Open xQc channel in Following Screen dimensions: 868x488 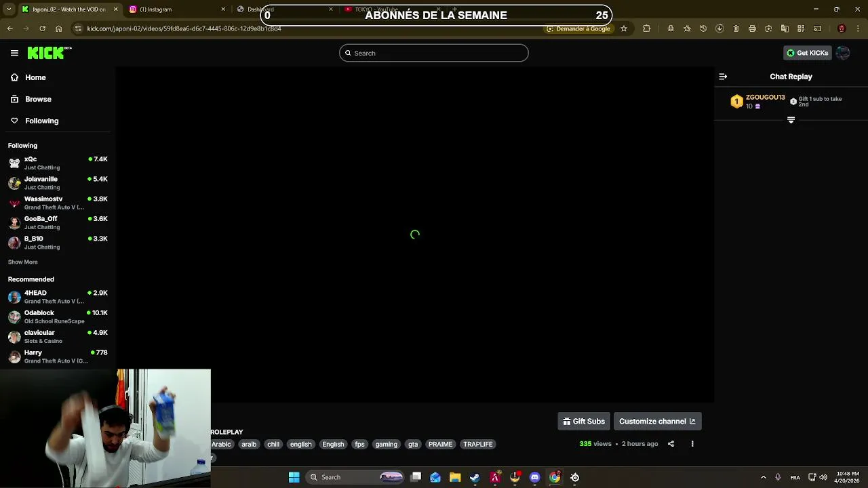coord(58,163)
